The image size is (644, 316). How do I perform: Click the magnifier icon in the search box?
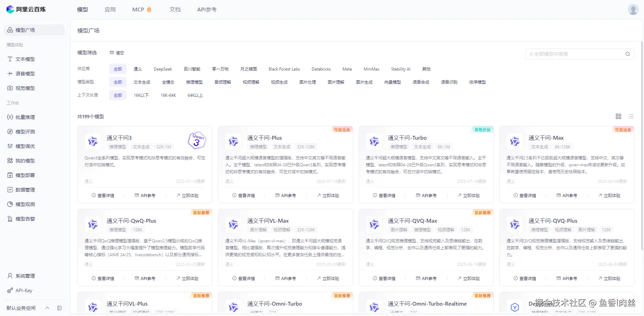click(x=628, y=54)
